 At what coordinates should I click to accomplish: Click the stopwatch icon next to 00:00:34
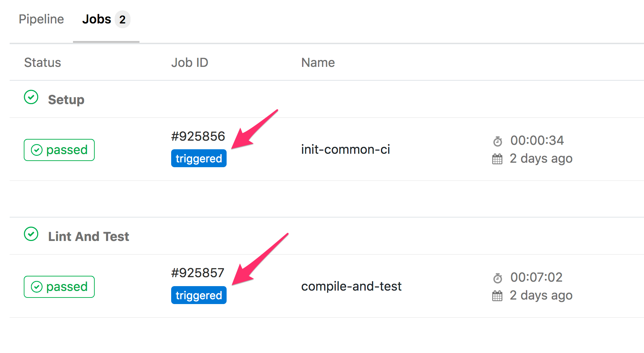pyautogui.click(x=497, y=140)
